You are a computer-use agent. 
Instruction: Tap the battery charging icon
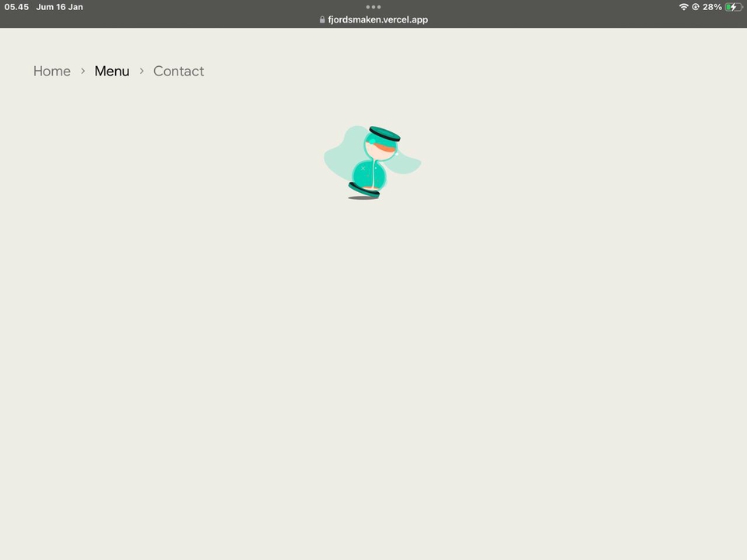click(733, 7)
